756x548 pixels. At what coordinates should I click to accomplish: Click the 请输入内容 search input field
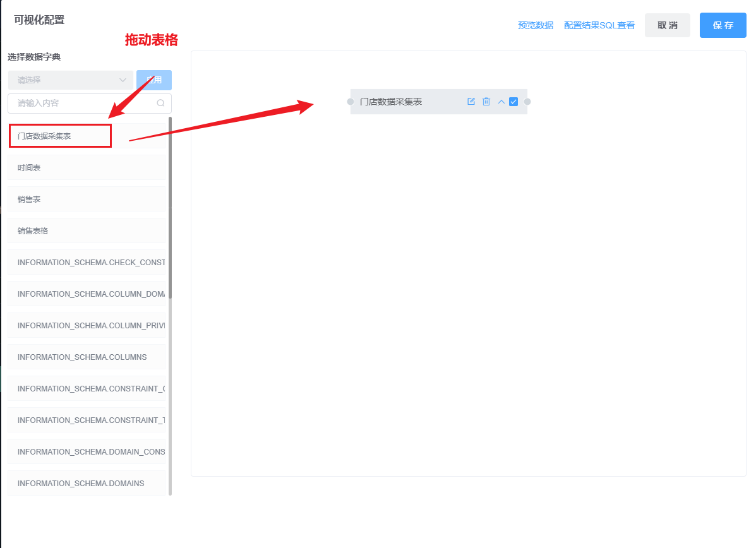point(83,103)
